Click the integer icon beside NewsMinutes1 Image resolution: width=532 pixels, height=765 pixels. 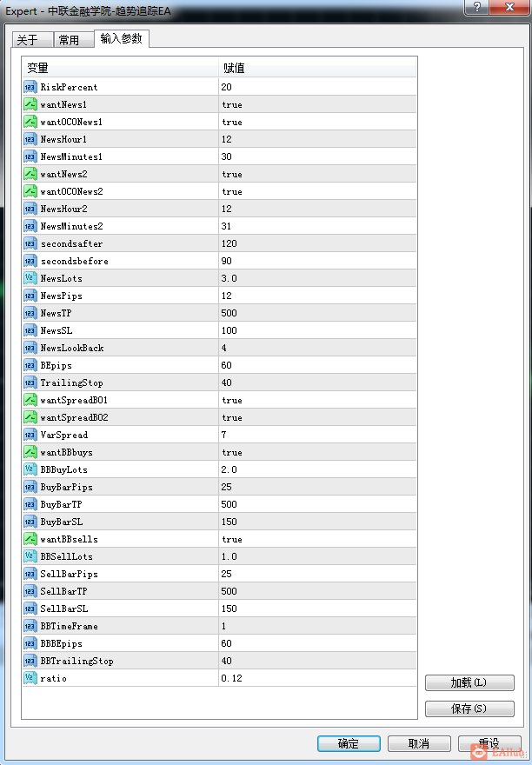[30, 156]
